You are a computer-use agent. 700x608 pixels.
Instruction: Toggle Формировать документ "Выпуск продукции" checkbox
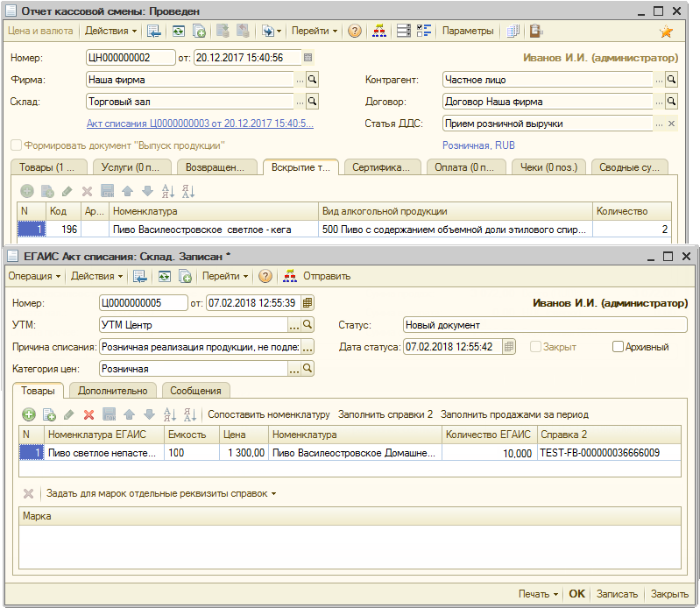16,145
